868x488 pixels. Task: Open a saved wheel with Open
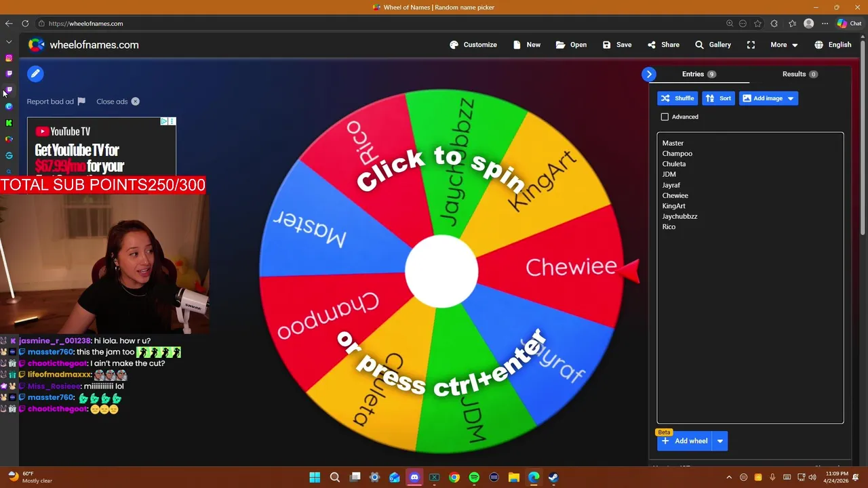571,45
